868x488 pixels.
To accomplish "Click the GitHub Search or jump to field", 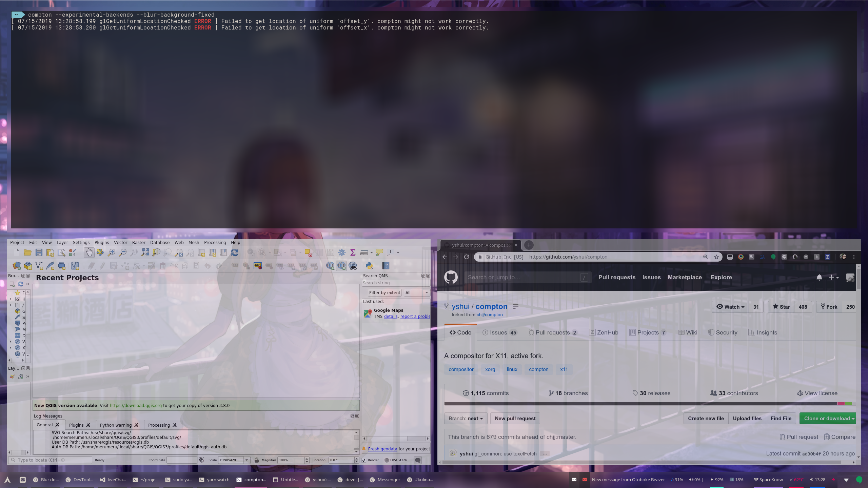I will (528, 277).
